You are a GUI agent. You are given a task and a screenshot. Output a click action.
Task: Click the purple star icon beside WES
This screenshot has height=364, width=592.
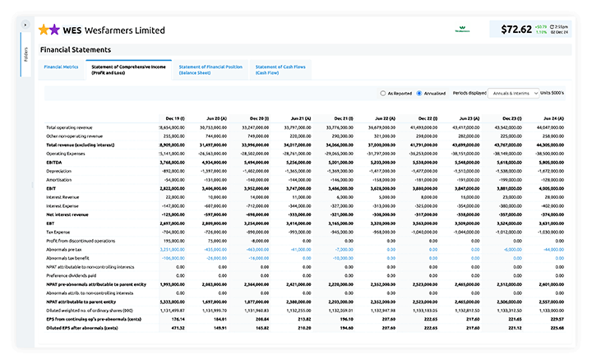(55, 30)
